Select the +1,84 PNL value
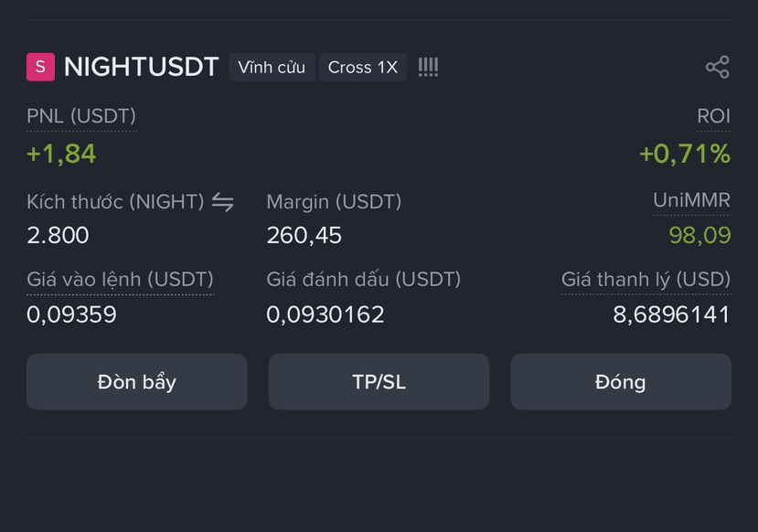 pyautogui.click(x=61, y=154)
